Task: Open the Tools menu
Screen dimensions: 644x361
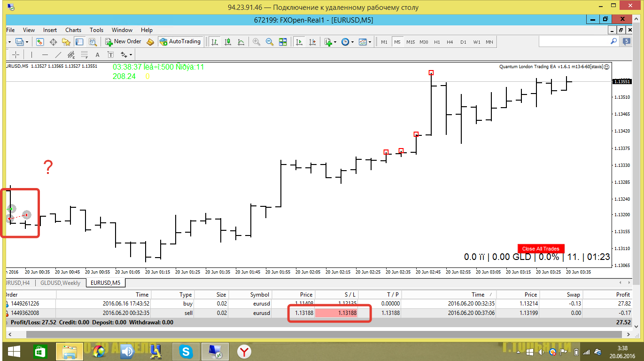Action: tap(96, 30)
